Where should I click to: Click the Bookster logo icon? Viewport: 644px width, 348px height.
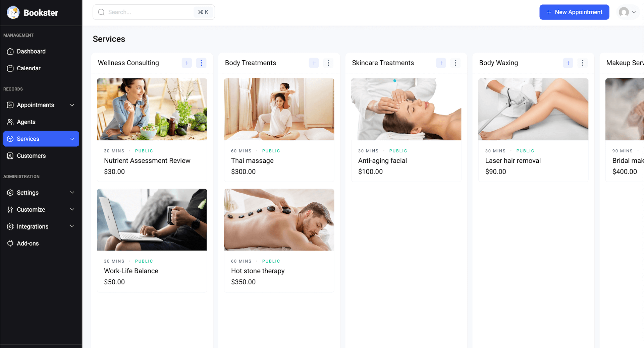coord(13,13)
